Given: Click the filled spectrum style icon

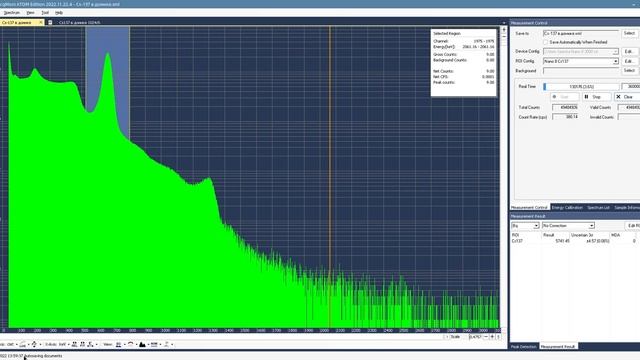Looking at the screenshot, I should [142, 344].
